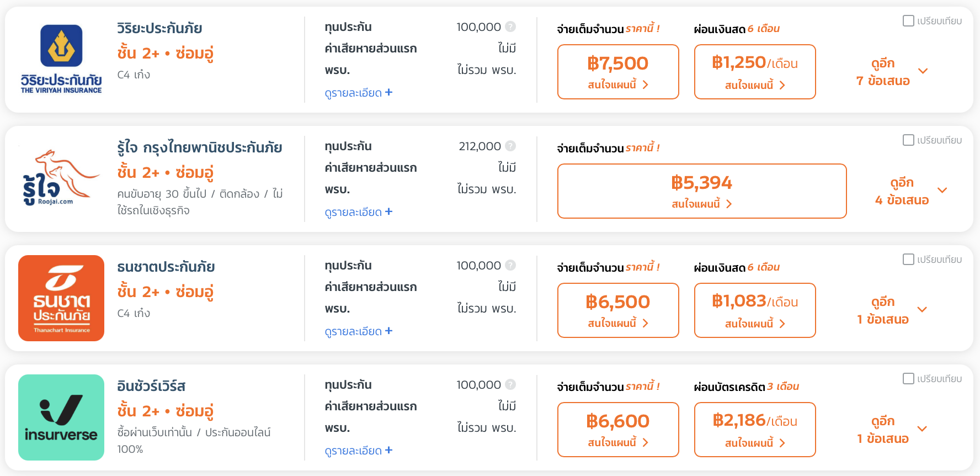Enable the compare checkbox for Thanachart plan
Screen dimensions: 980x476
(908, 260)
